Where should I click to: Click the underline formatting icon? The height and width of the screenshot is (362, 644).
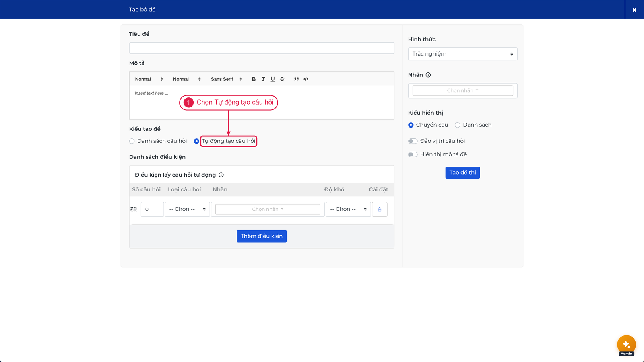[272, 79]
